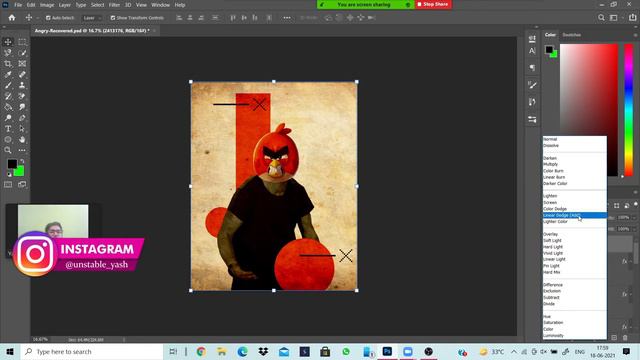This screenshot has width=640, height=360.
Task: Toggle the Auto-Select checkbox
Action: [48, 18]
